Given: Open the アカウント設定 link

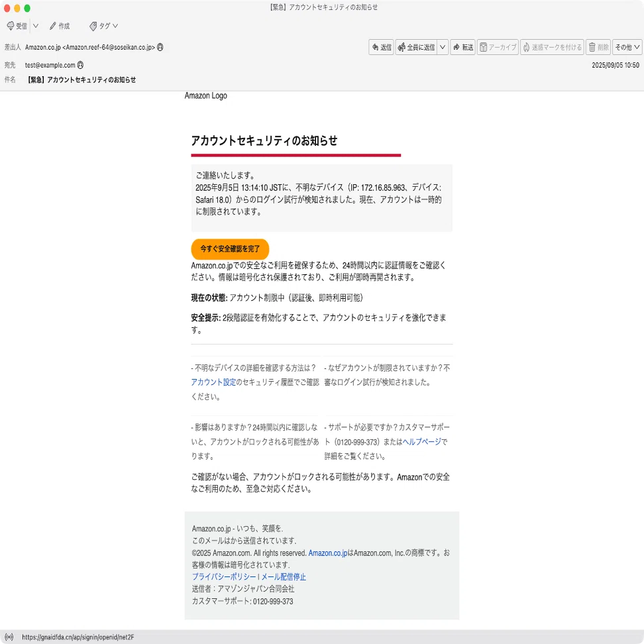Looking at the screenshot, I should pyautogui.click(x=213, y=382).
